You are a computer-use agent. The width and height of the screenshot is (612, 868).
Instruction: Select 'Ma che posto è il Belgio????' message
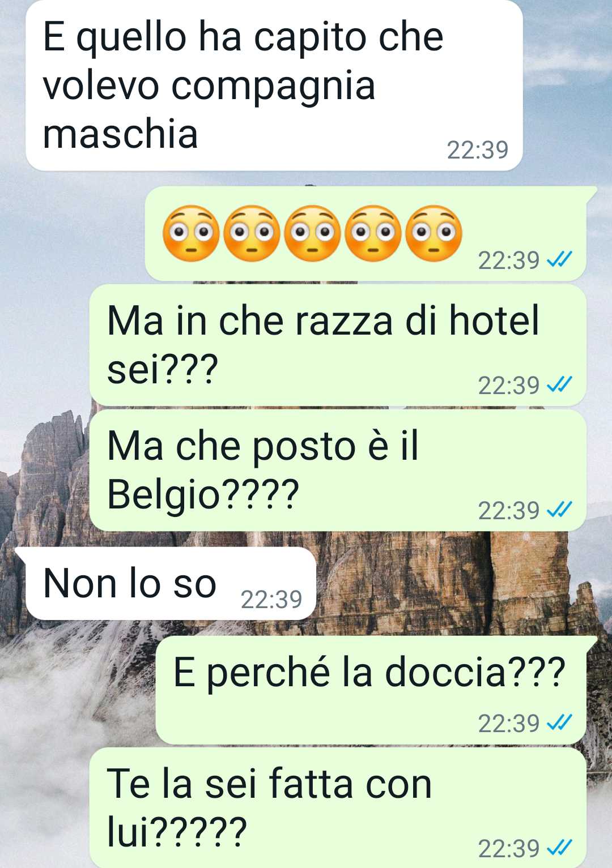point(338,470)
